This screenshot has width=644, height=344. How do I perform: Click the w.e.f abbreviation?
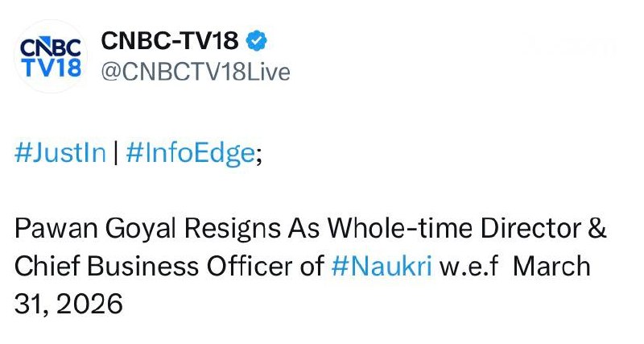click(x=469, y=265)
